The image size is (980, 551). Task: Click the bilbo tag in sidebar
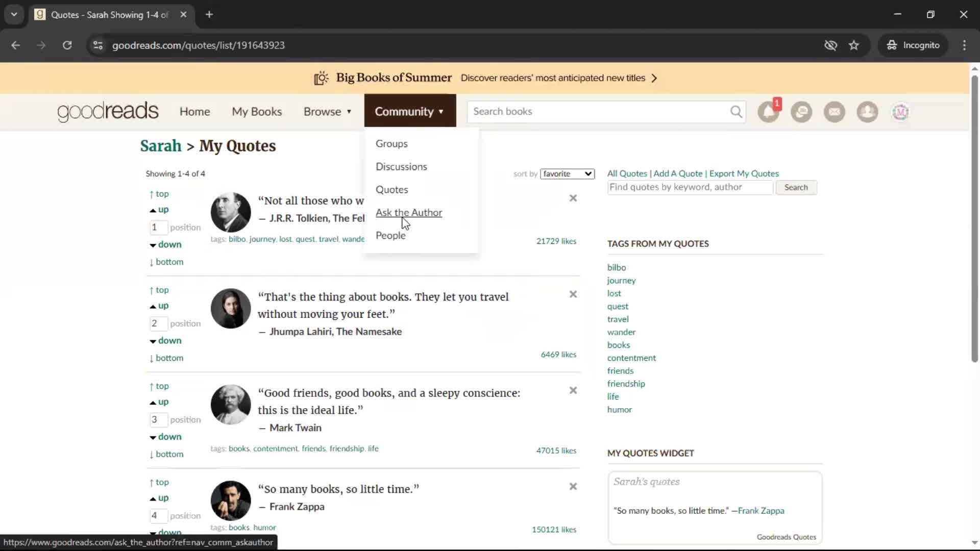pyautogui.click(x=616, y=267)
